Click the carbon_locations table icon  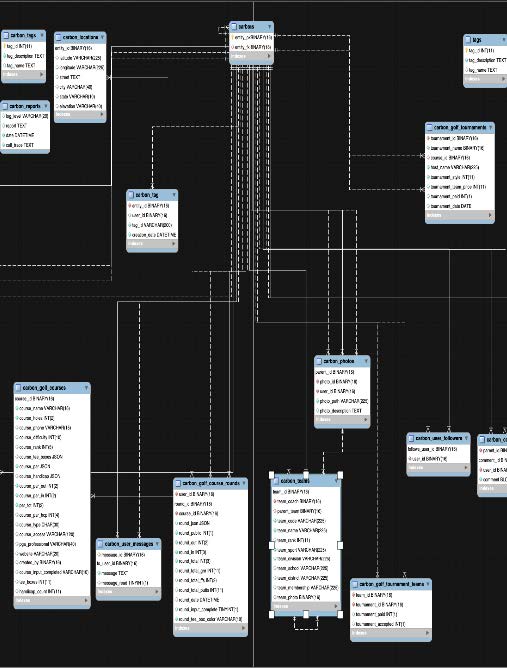pos(59,37)
